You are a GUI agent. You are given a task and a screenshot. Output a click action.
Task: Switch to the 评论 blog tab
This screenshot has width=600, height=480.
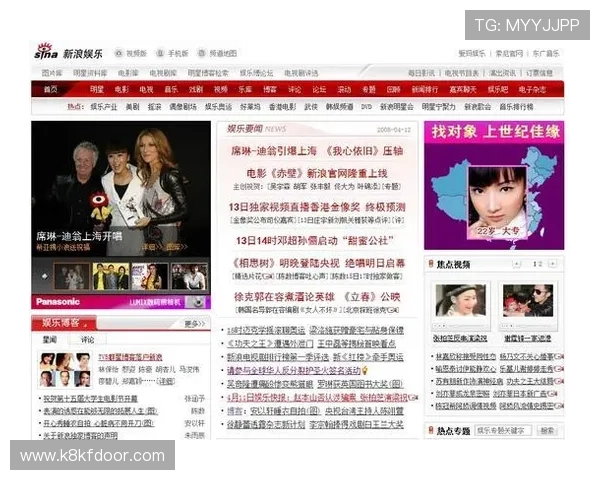coord(88,340)
